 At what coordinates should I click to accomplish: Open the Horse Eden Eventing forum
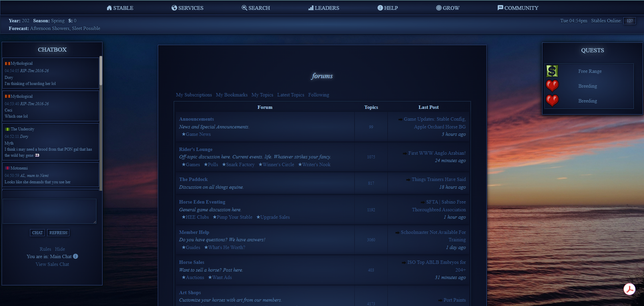pos(202,202)
